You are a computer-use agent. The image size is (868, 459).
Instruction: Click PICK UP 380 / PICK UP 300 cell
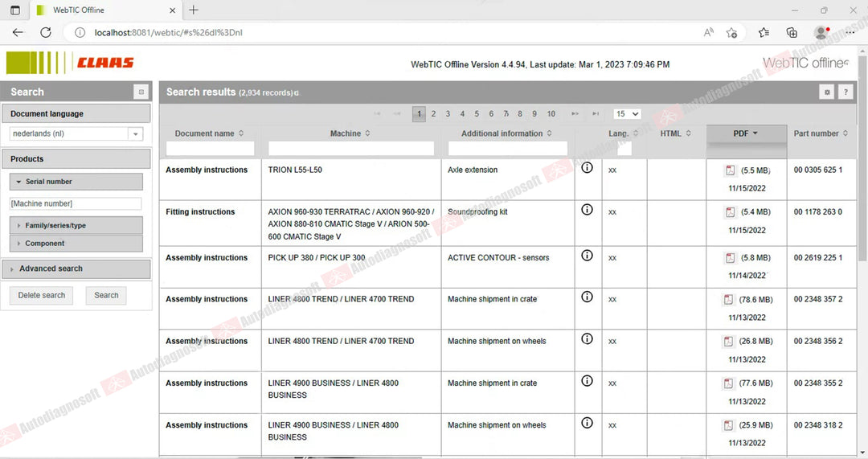(316, 257)
